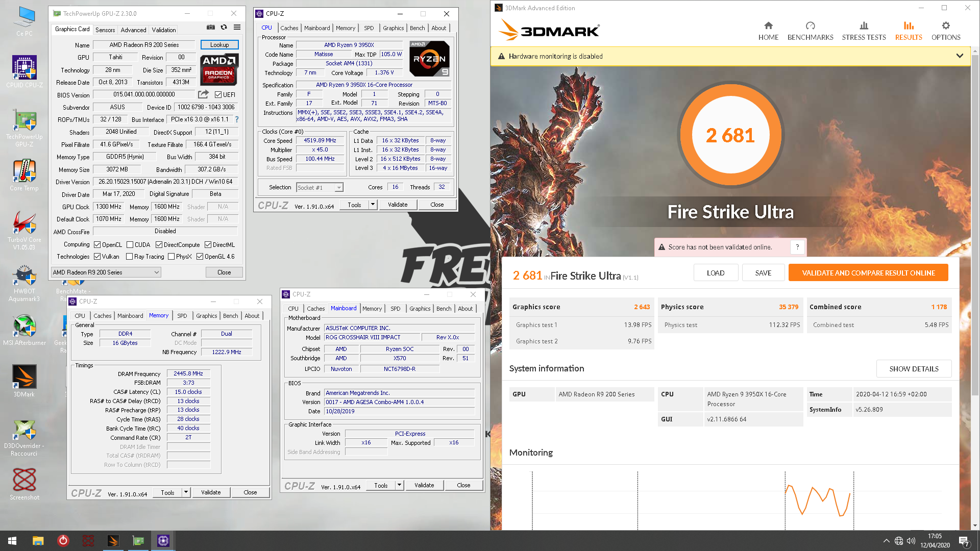Open Socket #1 selection dropdown
This screenshot has width=980, height=551.
[320, 188]
